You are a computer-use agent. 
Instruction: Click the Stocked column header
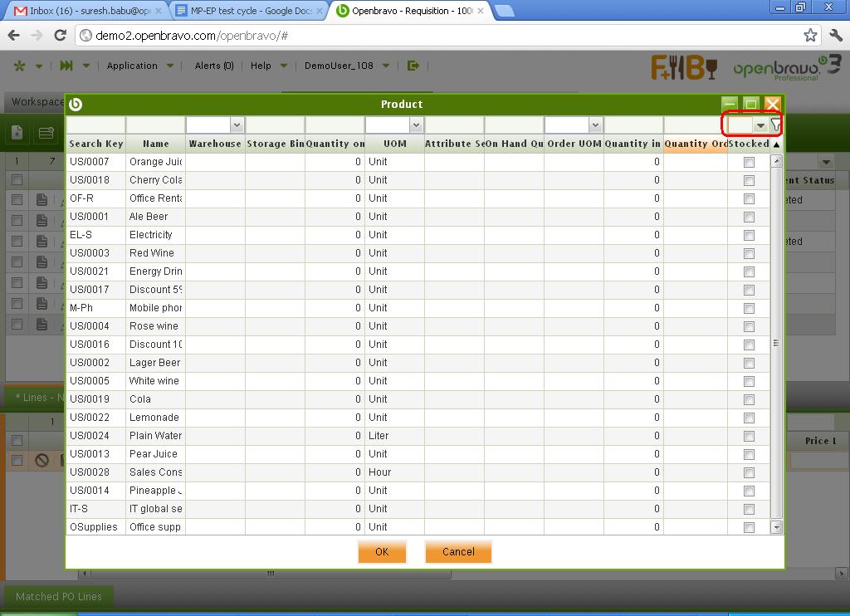coord(749,144)
